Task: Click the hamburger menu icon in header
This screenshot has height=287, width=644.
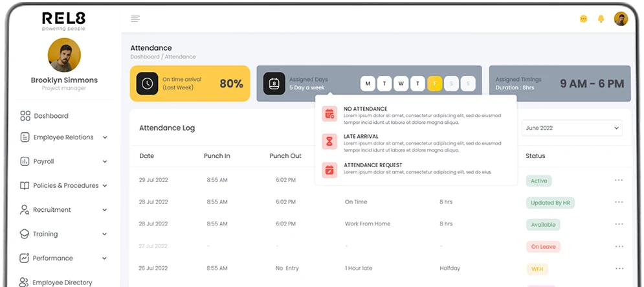Action: click(x=135, y=19)
